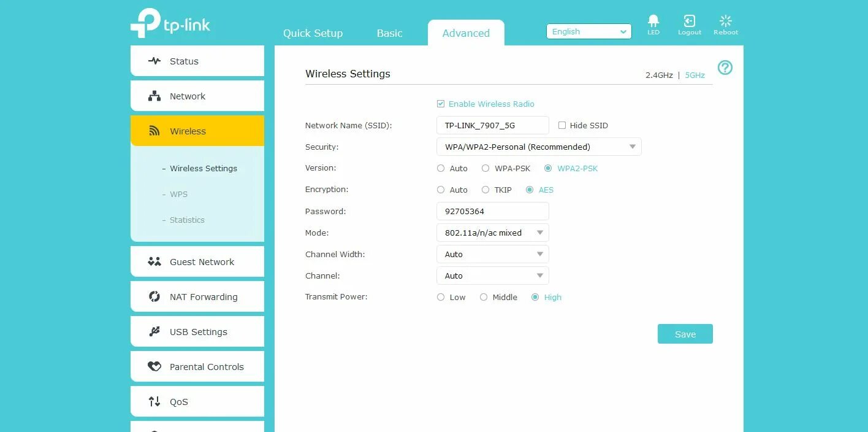Switch to Basic tab
This screenshot has height=432, width=868.
click(x=389, y=33)
